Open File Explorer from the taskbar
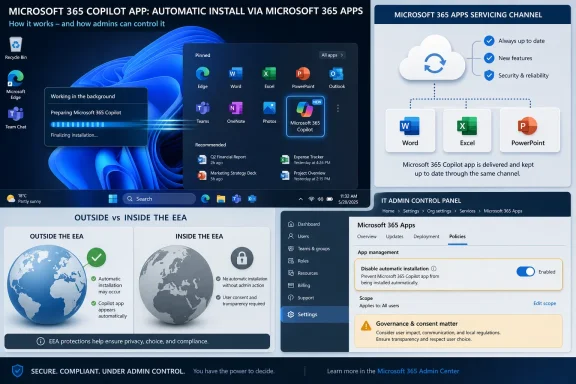The height and width of the screenshot is (384, 576). click(x=221, y=199)
